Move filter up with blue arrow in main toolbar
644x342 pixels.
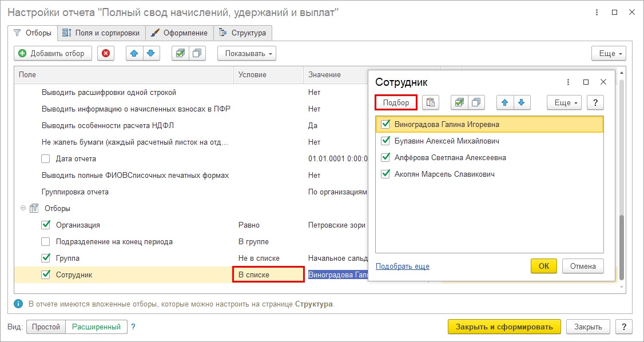pyautogui.click(x=134, y=53)
